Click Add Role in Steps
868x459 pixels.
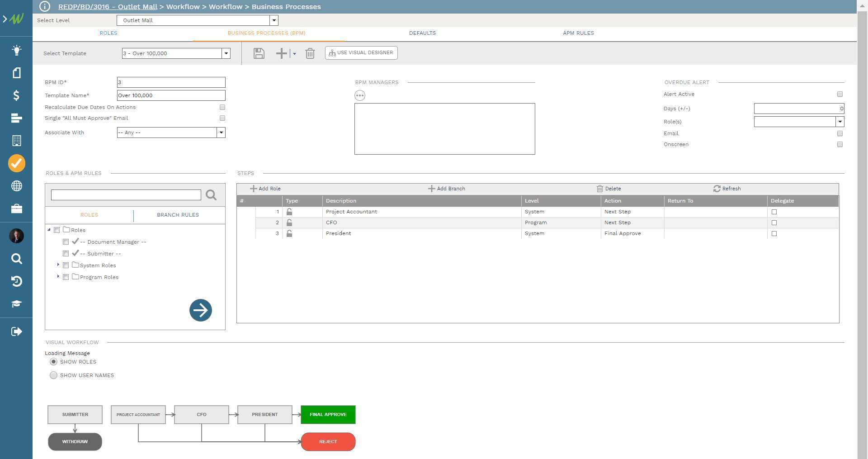(265, 189)
